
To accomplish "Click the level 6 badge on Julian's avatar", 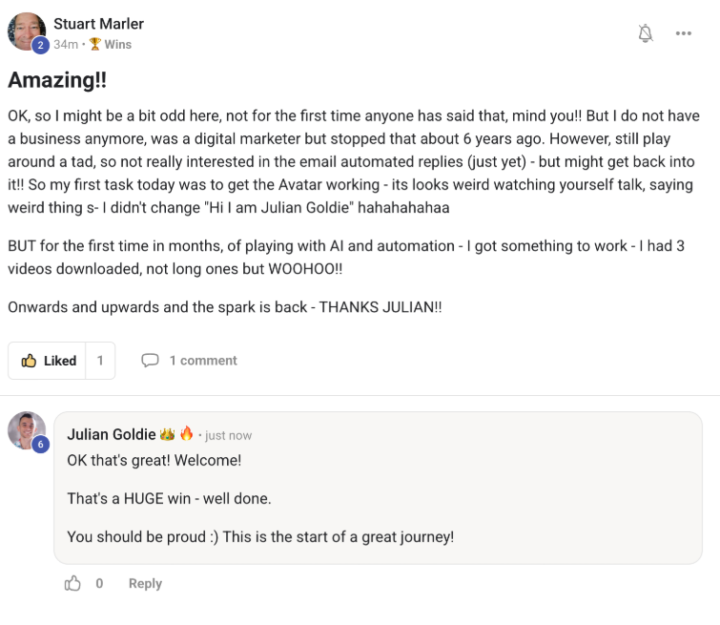I will tap(40, 445).
